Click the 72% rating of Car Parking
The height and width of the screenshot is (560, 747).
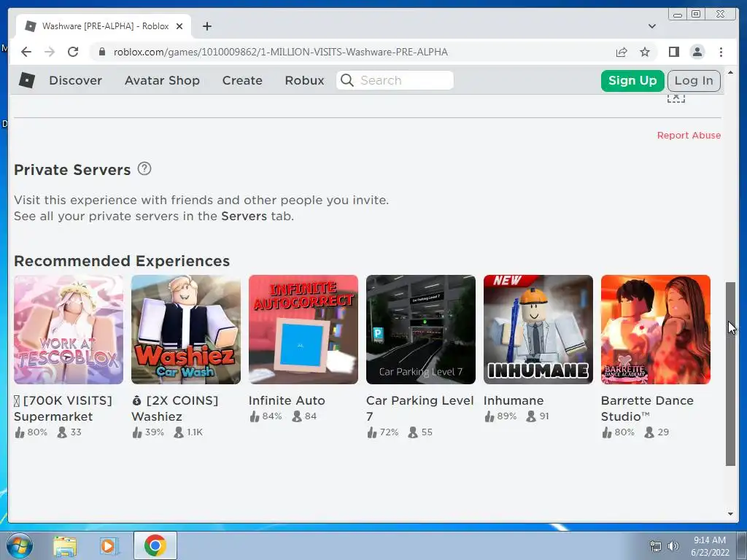383,432
